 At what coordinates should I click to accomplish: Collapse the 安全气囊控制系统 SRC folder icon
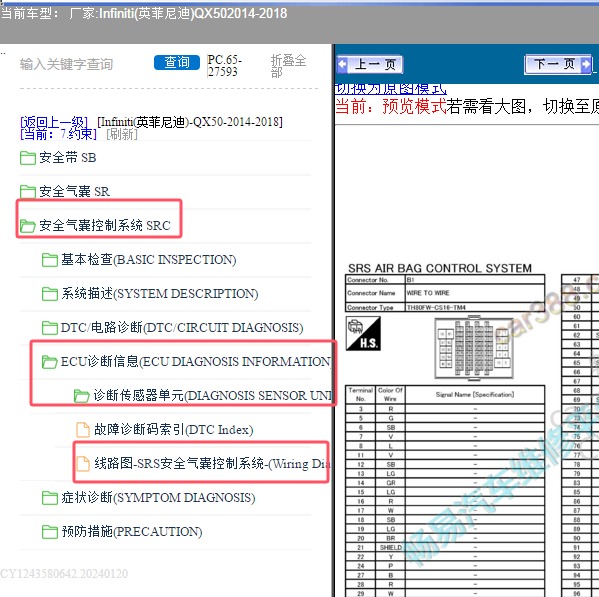[28, 225]
